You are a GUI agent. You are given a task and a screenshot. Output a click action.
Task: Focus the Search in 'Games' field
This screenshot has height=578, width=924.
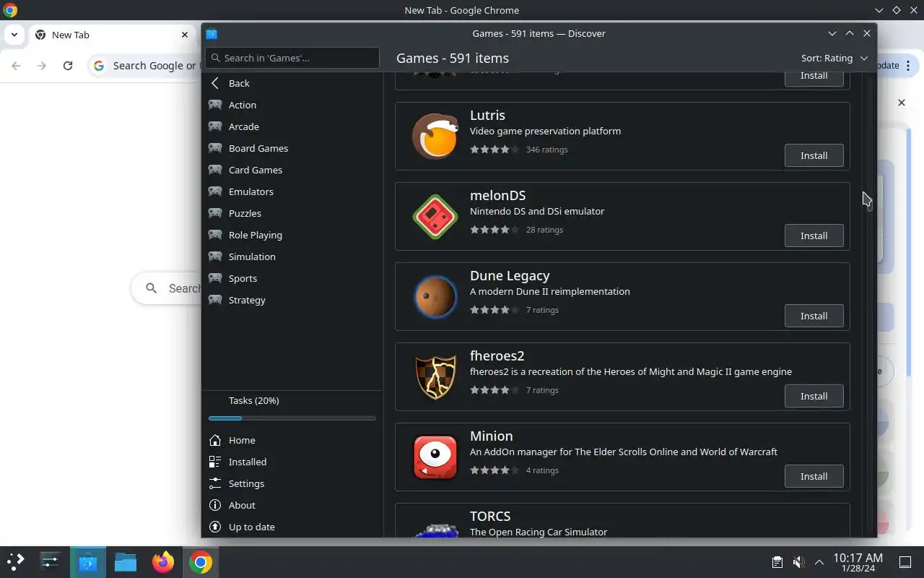(292, 58)
